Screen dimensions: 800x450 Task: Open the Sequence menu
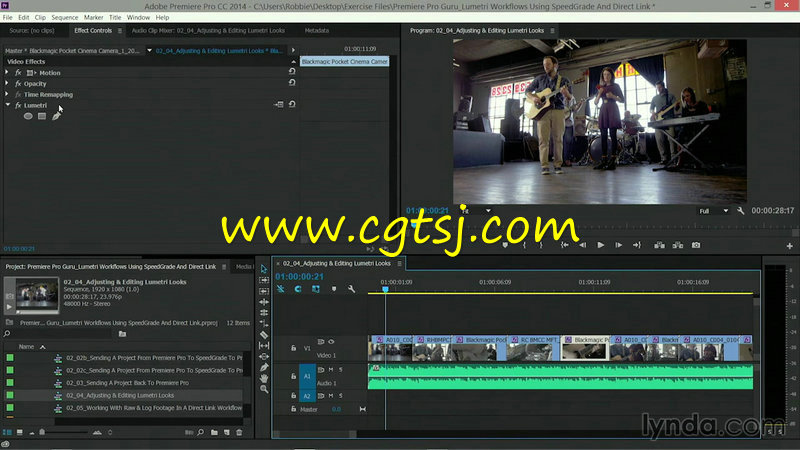pos(65,17)
